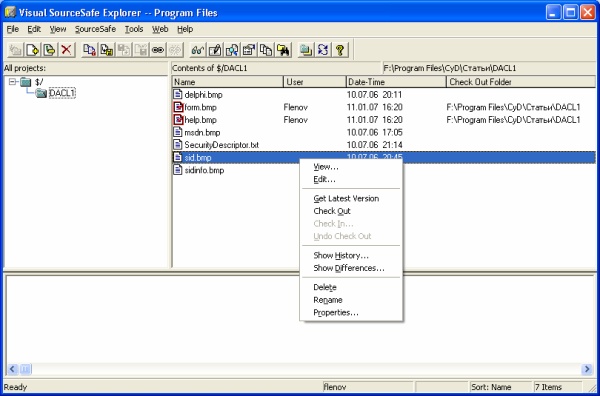Sort files by the Date-Time column header

coord(396,82)
